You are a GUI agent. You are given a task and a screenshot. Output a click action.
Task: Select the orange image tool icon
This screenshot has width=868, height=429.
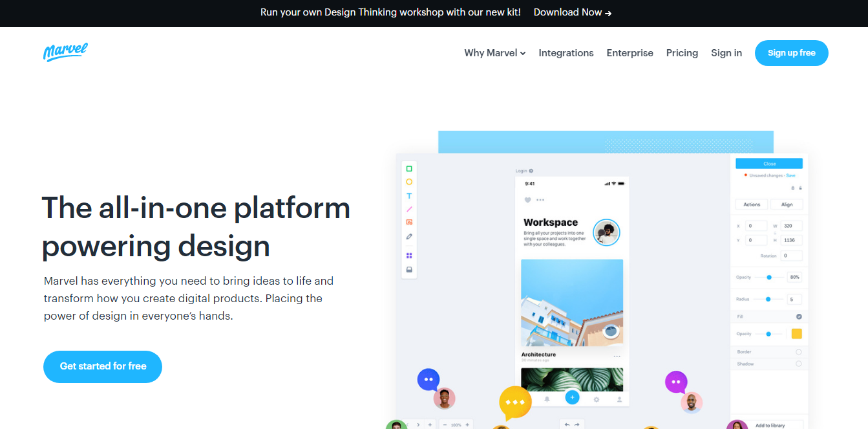[x=409, y=222]
